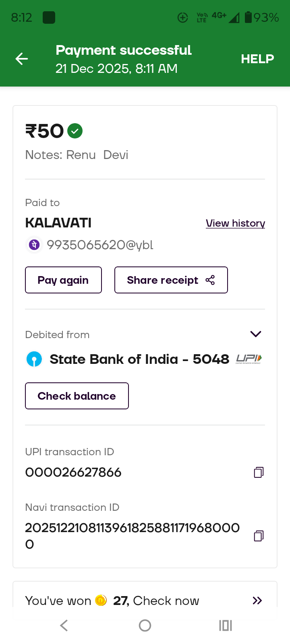Tap the PhonePe icon beside the UPI address
The width and height of the screenshot is (290, 644).
(x=35, y=245)
